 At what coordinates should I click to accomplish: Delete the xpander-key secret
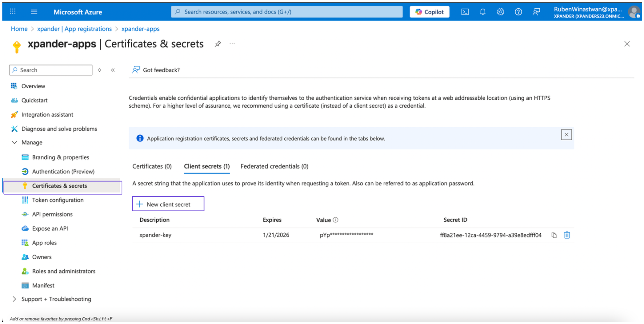[567, 235]
